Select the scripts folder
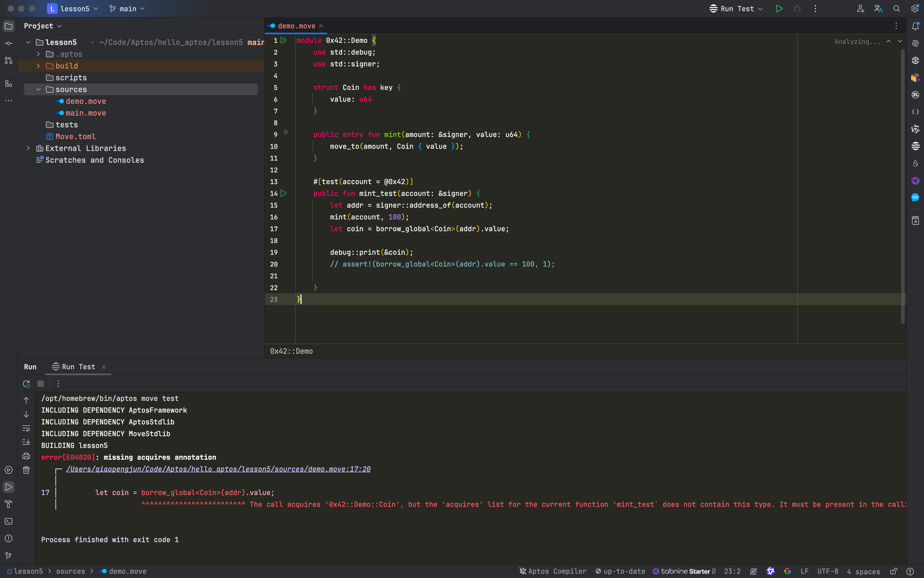 tap(71, 78)
